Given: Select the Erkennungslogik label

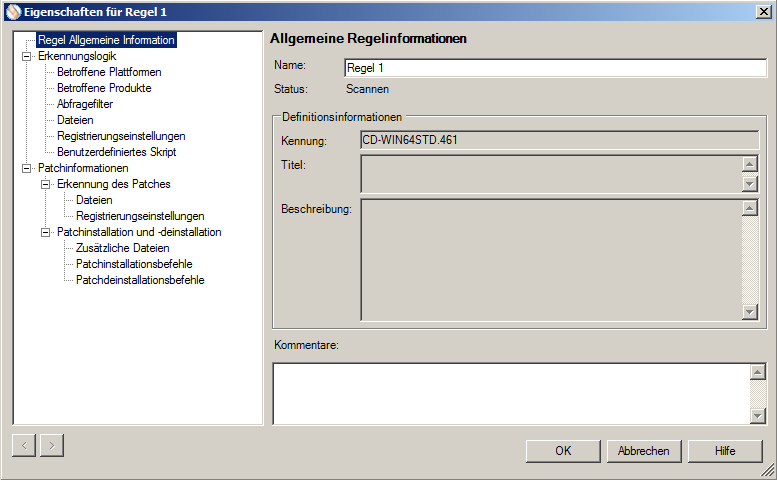Looking at the screenshot, I should click(x=77, y=56).
